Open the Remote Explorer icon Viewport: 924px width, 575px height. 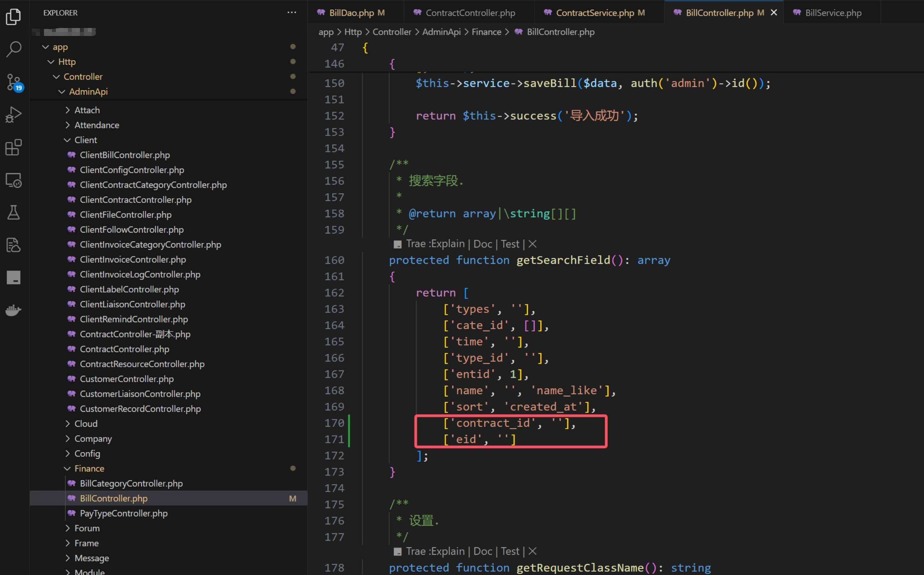tap(14, 180)
